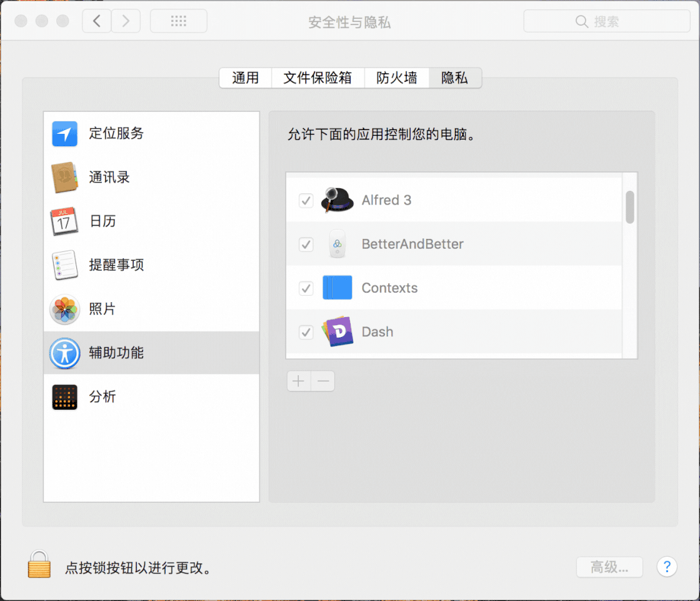Open the 文件保险箱 FileVault tab
This screenshot has height=601, width=700.
coord(318,78)
